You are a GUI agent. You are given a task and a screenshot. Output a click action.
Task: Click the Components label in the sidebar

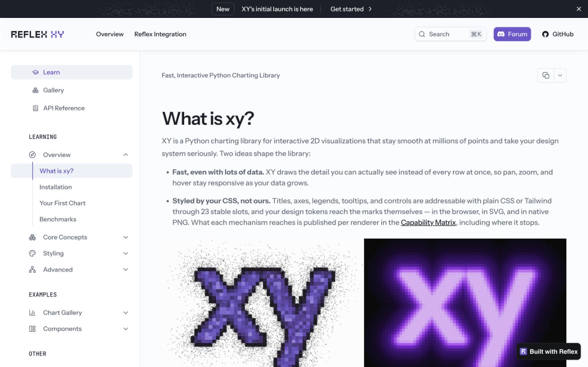pos(62,329)
